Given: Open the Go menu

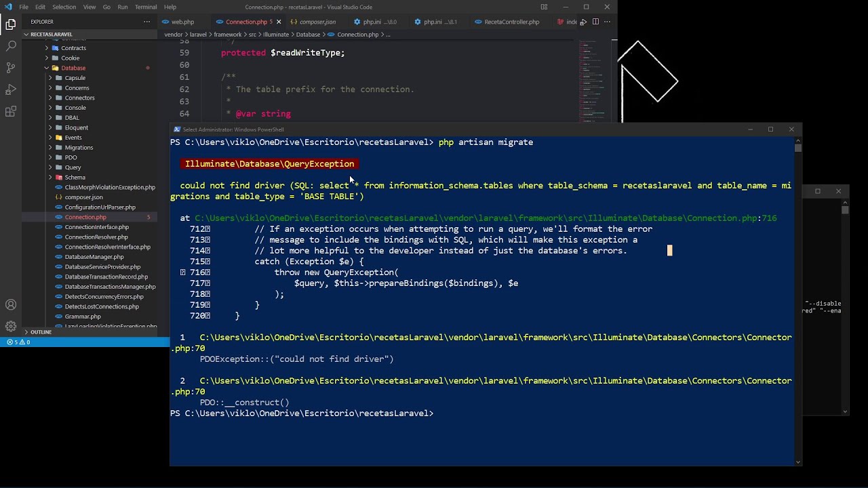Looking at the screenshot, I should click(106, 7).
